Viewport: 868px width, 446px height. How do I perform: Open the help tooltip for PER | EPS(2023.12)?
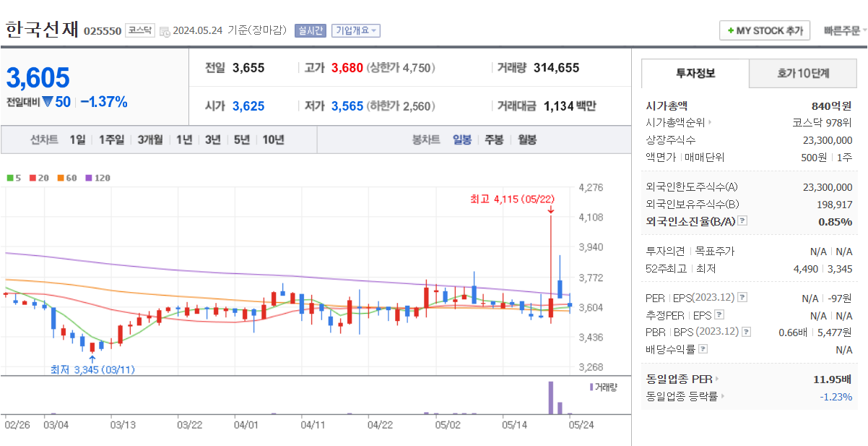coord(742,297)
